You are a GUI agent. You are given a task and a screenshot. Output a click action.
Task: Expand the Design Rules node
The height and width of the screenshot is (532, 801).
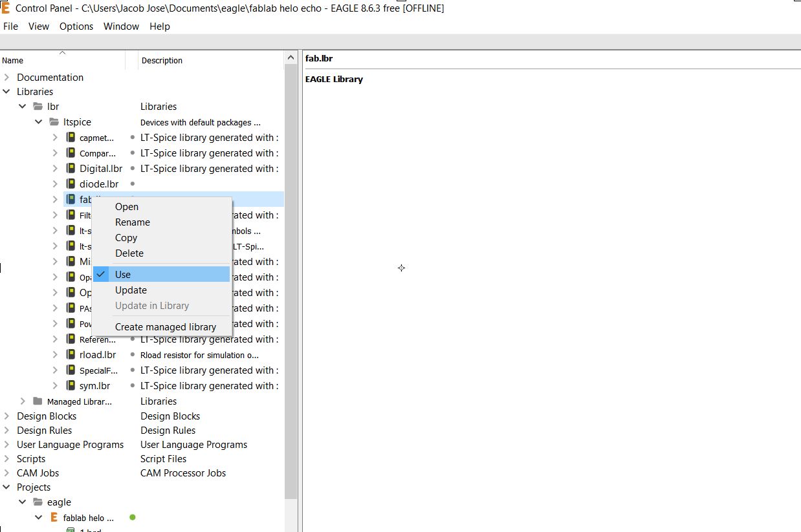[6, 430]
